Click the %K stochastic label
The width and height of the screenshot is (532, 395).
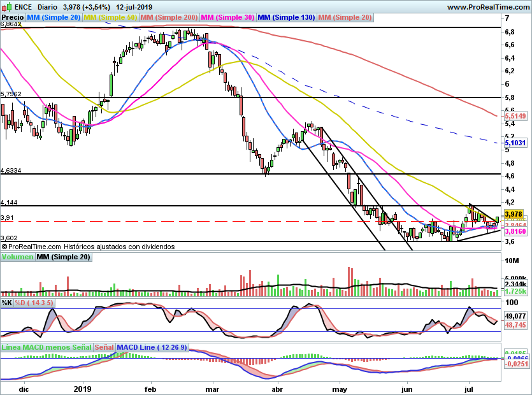tap(8, 302)
